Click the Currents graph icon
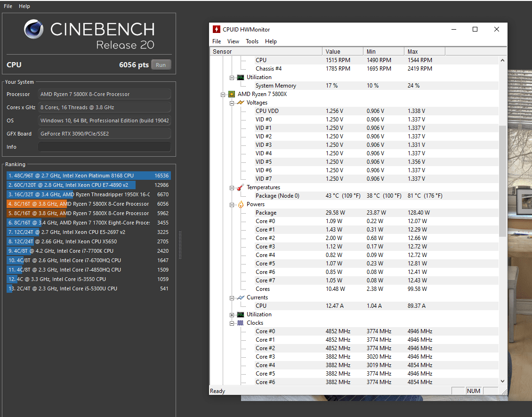 pyautogui.click(x=241, y=297)
